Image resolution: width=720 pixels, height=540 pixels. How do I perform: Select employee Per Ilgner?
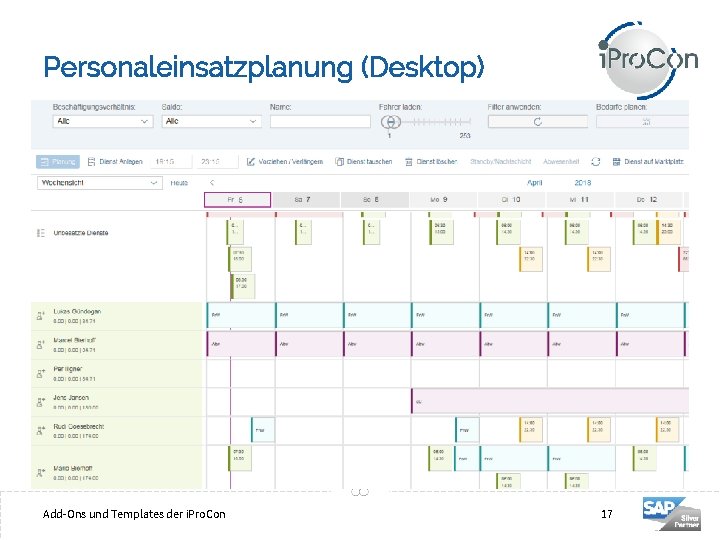(x=68, y=369)
